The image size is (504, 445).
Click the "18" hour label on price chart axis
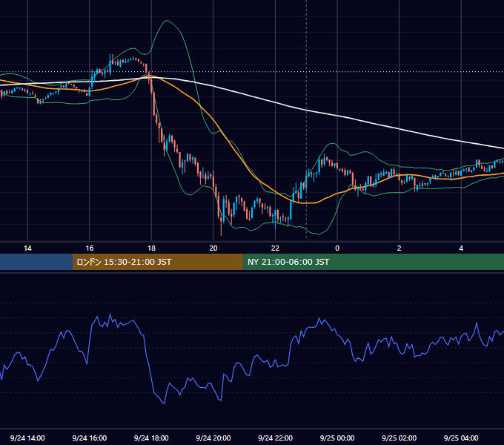click(151, 248)
